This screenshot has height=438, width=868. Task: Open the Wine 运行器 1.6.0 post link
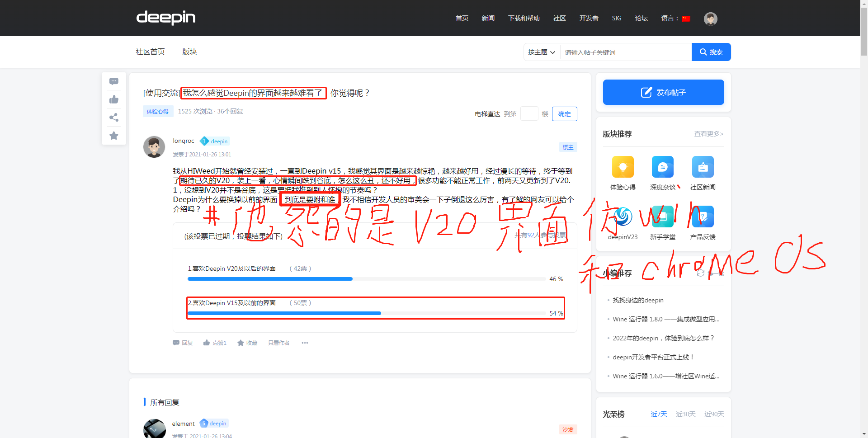click(666, 376)
